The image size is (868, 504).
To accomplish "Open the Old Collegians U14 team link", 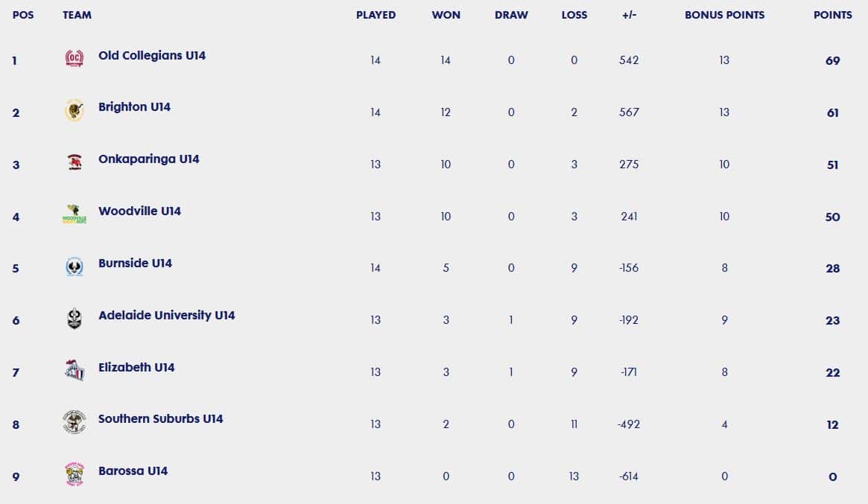I will tap(152, 55).
